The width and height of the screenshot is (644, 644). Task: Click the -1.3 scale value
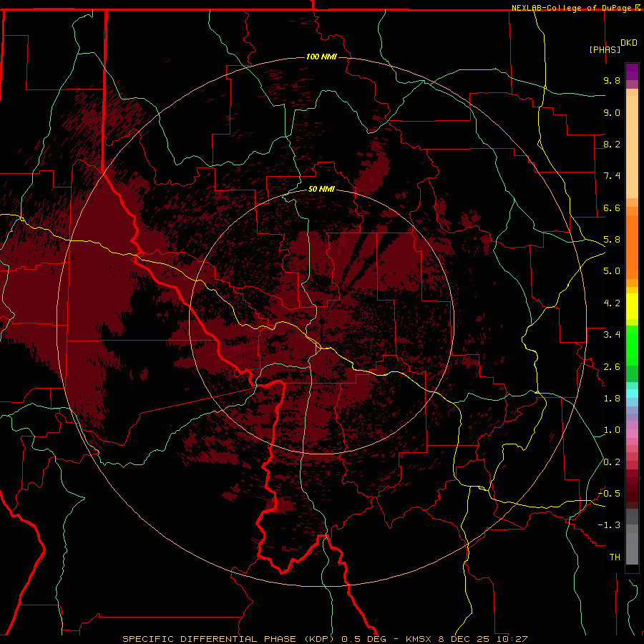(609, 525)
